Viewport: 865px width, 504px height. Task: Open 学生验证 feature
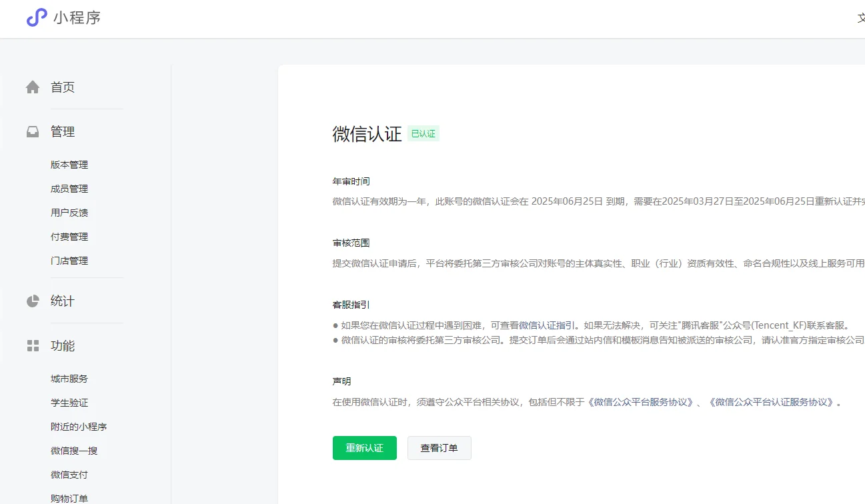(69, 403)
